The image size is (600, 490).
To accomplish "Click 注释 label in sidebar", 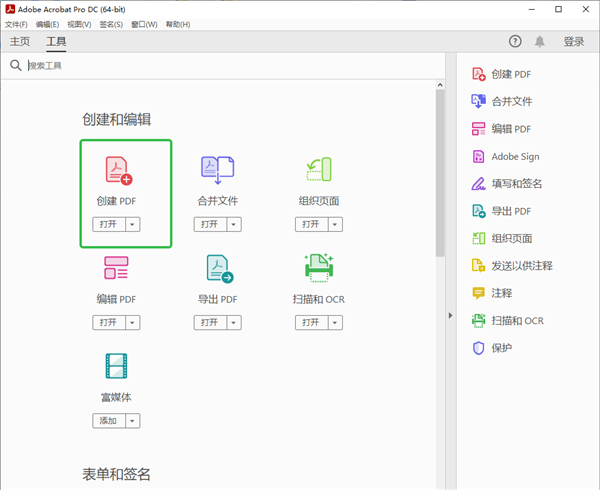I will coord(502,293).
